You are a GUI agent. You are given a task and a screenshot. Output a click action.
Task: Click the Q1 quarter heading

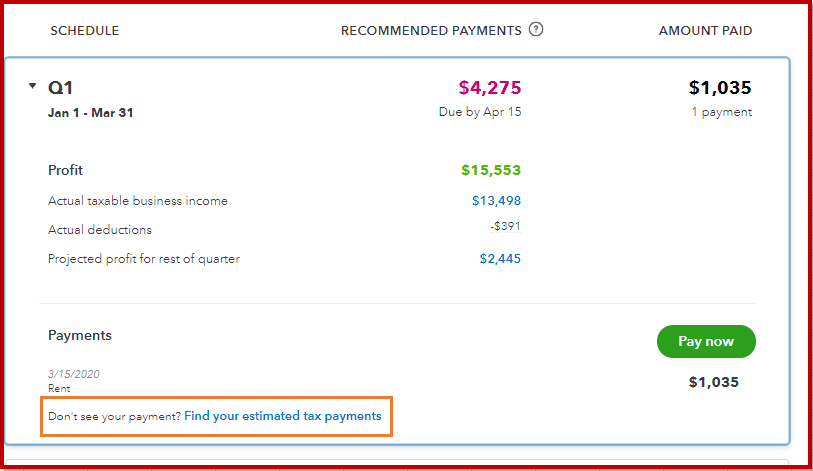[x=60, y=88]
